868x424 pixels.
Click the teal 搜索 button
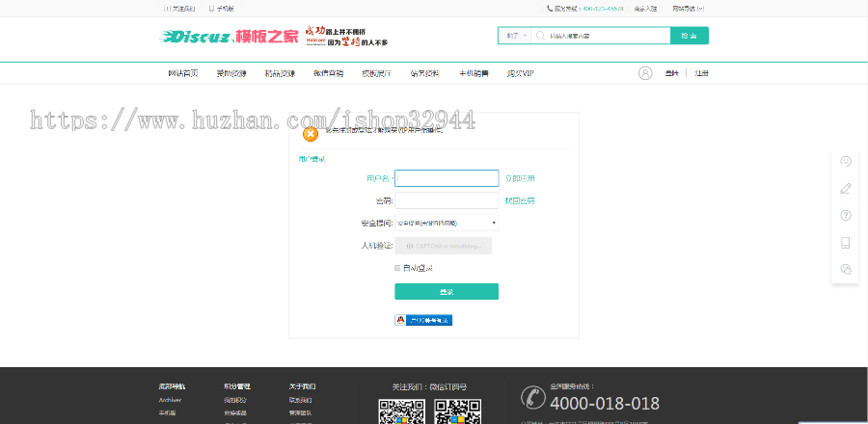pyautogui.click(x=690, y=36)
